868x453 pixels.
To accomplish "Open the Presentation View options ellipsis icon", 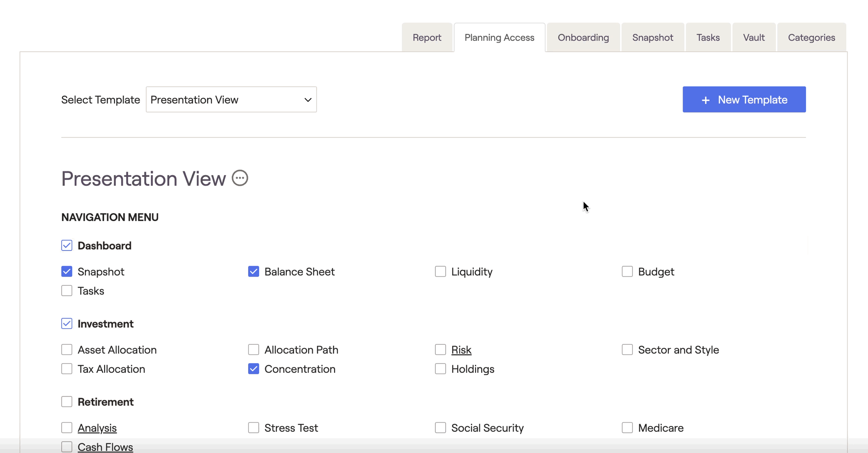I will [x=240, y=178].
